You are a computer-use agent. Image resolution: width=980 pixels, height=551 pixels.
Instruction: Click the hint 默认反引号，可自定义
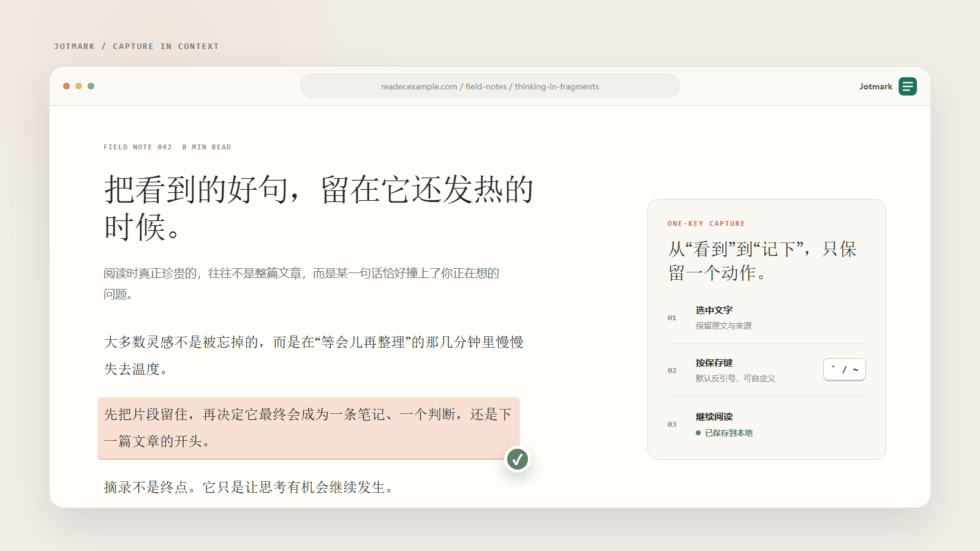(736, 378)
